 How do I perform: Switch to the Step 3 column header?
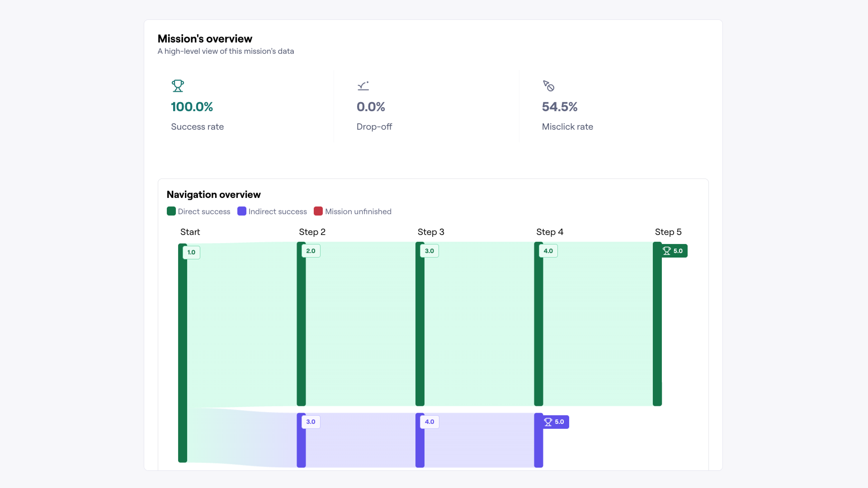click(x=431, y=232)
